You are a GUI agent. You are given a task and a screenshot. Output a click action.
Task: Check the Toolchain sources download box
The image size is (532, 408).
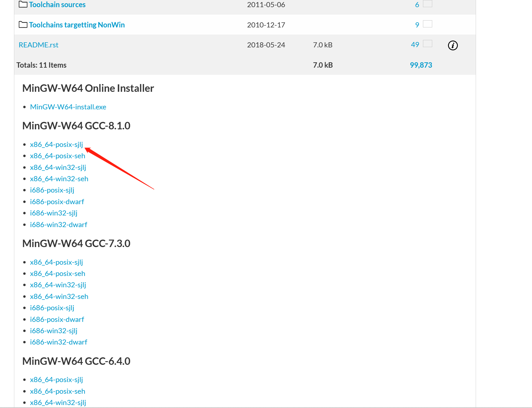pos(427,4)
